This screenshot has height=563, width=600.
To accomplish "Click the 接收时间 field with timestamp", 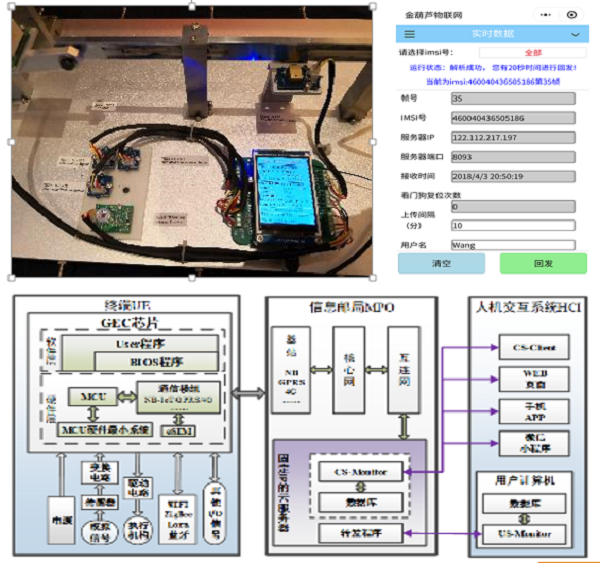I will 512,176.
